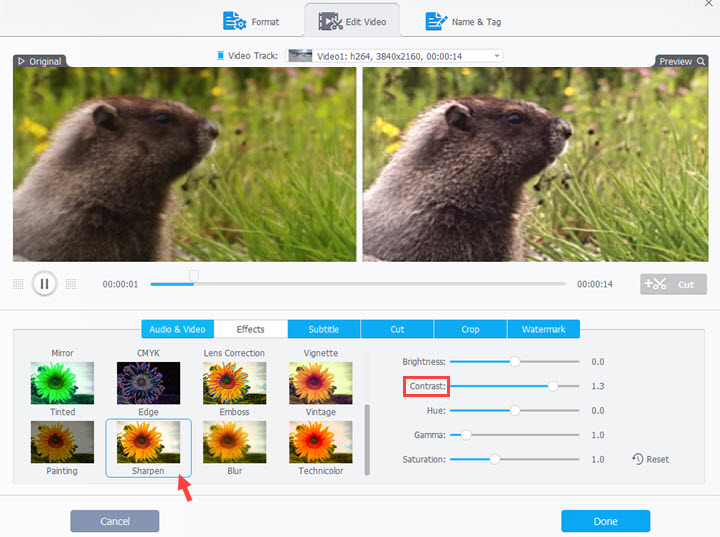Open the Watermark tab
Image resolution: width=720 pixels, height=537 pixels.
point(544,329)
